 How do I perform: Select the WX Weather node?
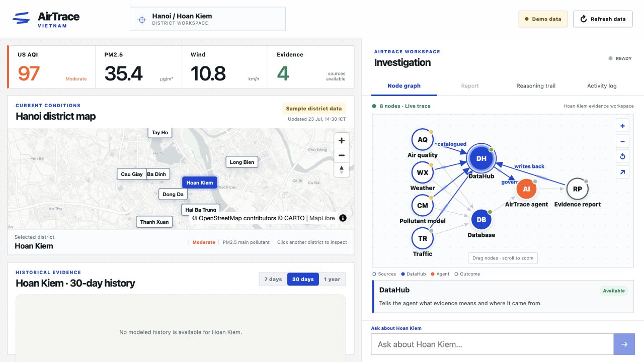[x=423, y=172]
